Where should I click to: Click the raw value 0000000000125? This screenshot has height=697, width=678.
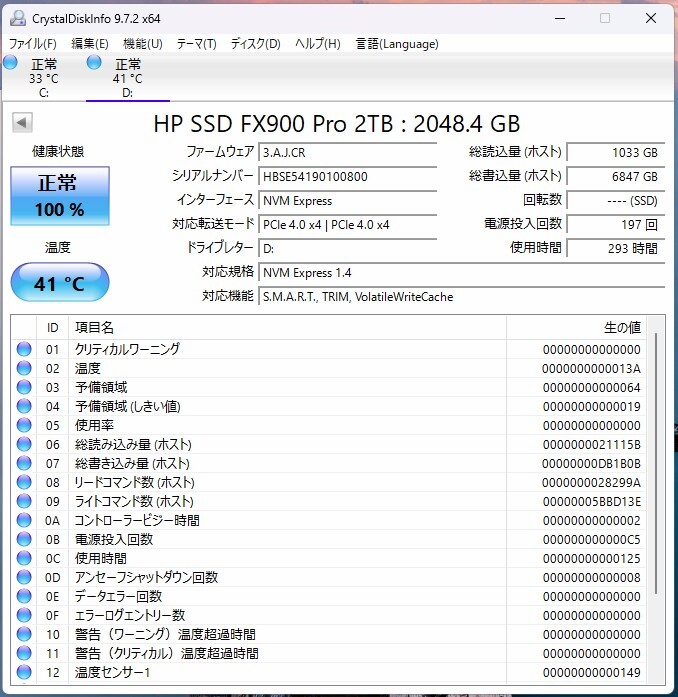(591, 559)
